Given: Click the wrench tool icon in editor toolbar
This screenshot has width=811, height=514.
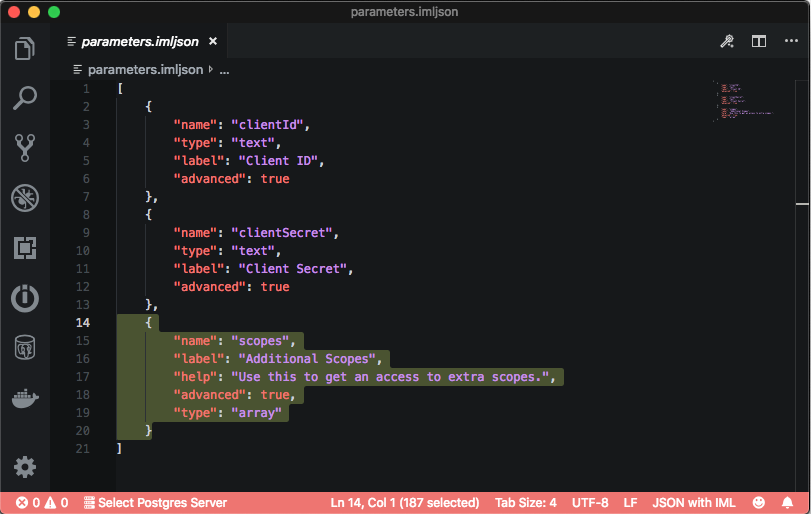Looking at the screenshot, I should pos(728,42).
